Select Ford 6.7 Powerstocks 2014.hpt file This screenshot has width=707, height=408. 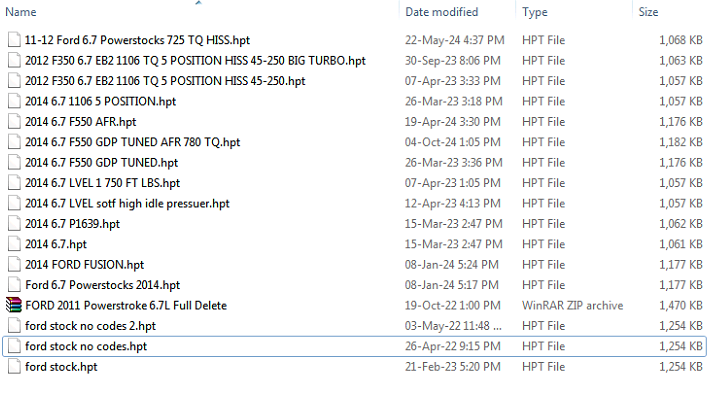point(102,285)
